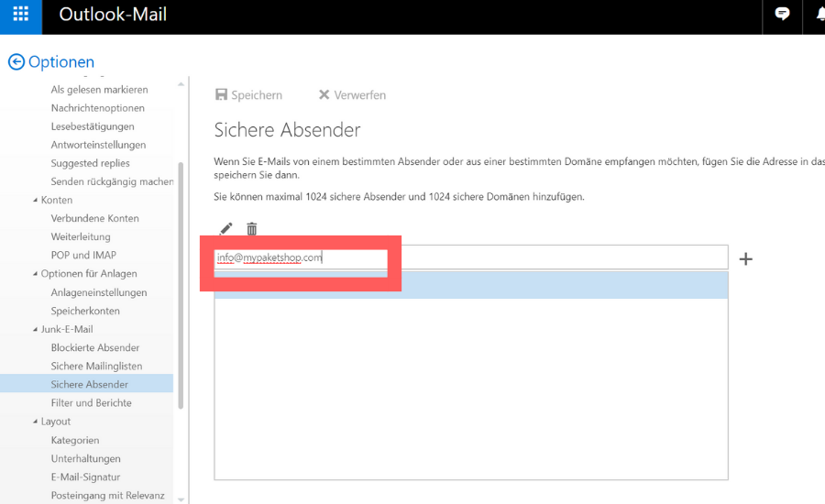Viewport: 825px width, 504px height.
Task: Click the pencil edit icon
Action: click(x=226, y=229)
